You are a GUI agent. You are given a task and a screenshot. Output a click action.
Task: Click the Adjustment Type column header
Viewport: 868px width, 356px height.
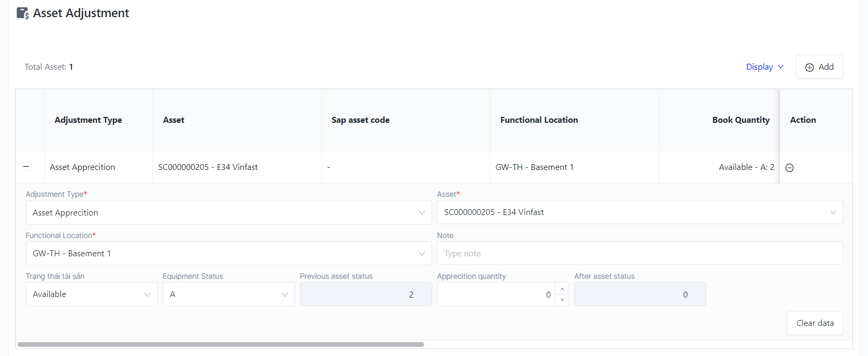[x=88, y=120]
